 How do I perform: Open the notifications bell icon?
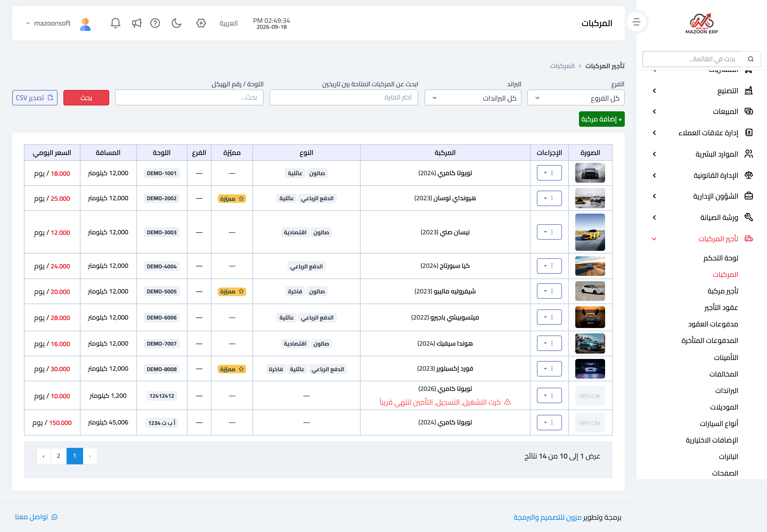click(x=115, y=23)
